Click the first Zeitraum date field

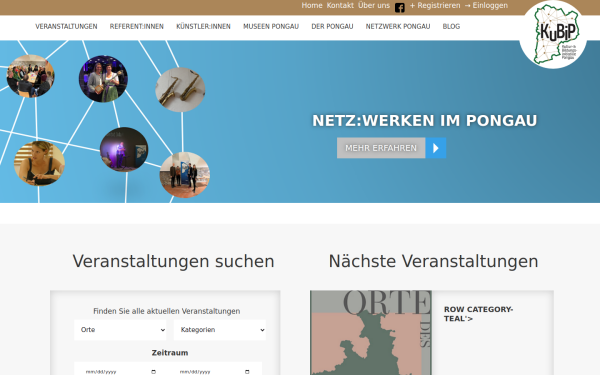pos(121,370)
